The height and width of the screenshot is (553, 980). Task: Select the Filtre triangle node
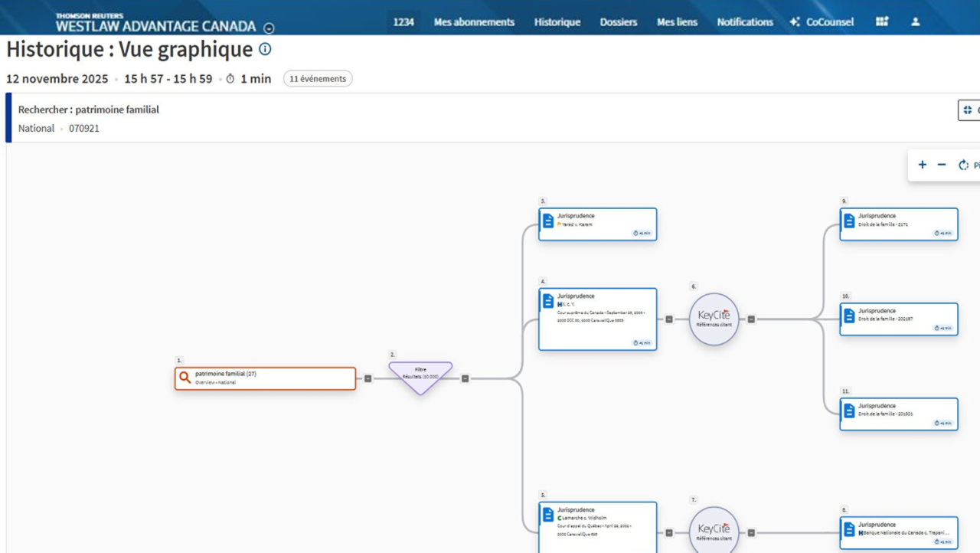420,376
